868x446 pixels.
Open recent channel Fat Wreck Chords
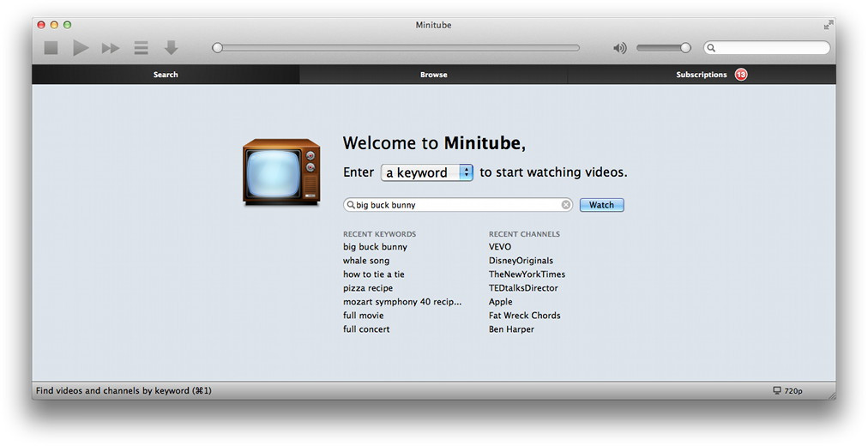tap(525, 316)
